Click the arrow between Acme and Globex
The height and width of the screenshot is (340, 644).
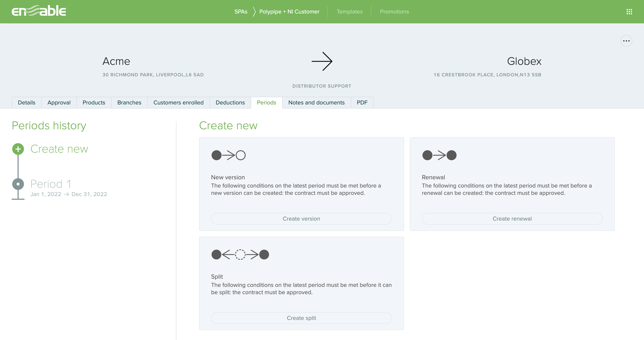[x=322, y=62]
